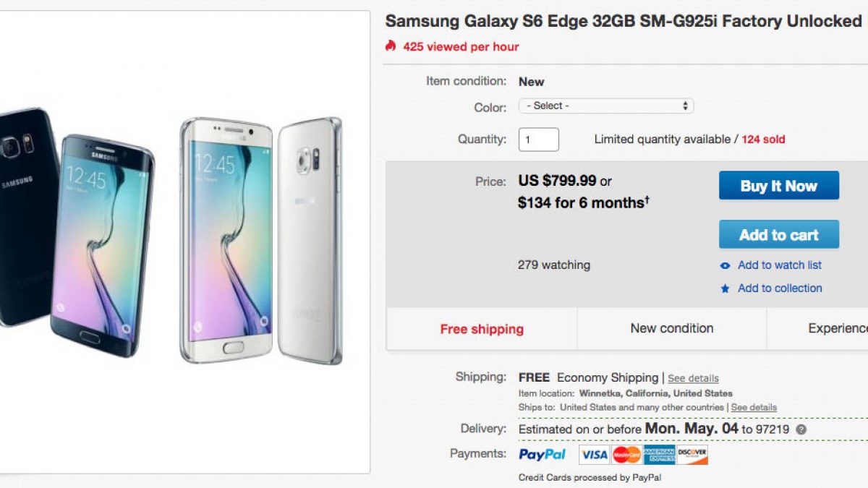The height and width of the screenshot is (488, 868).
Task: Click Add to collection link
Action: [x=779, y=288]
